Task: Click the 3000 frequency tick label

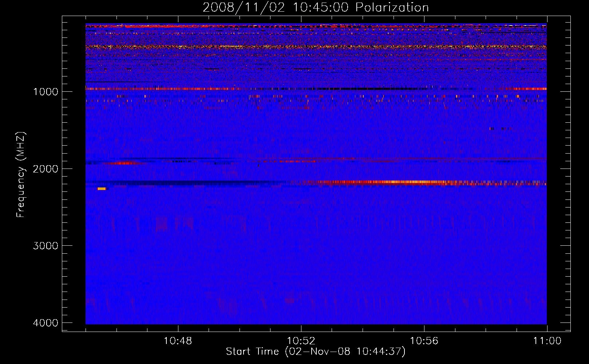Action: [x=46, y=246]
